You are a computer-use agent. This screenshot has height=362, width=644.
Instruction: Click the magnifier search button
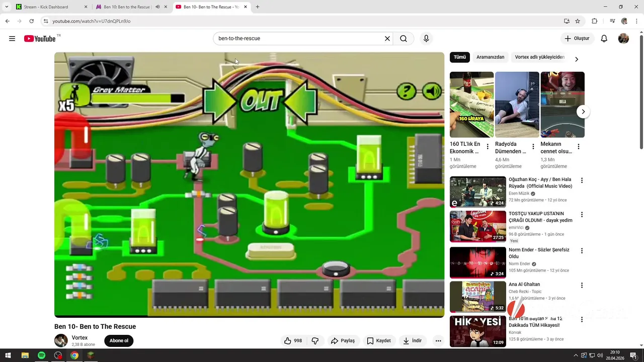point(404,39)
